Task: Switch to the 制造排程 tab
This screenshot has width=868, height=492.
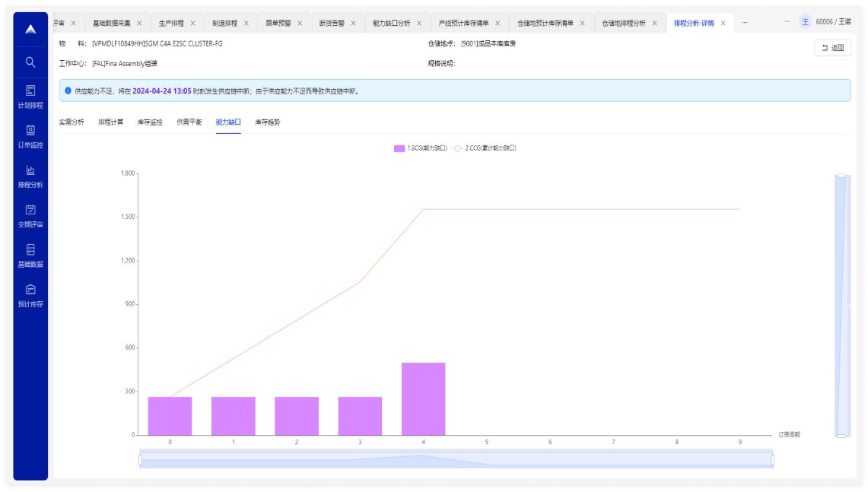Action: (224, 24)
